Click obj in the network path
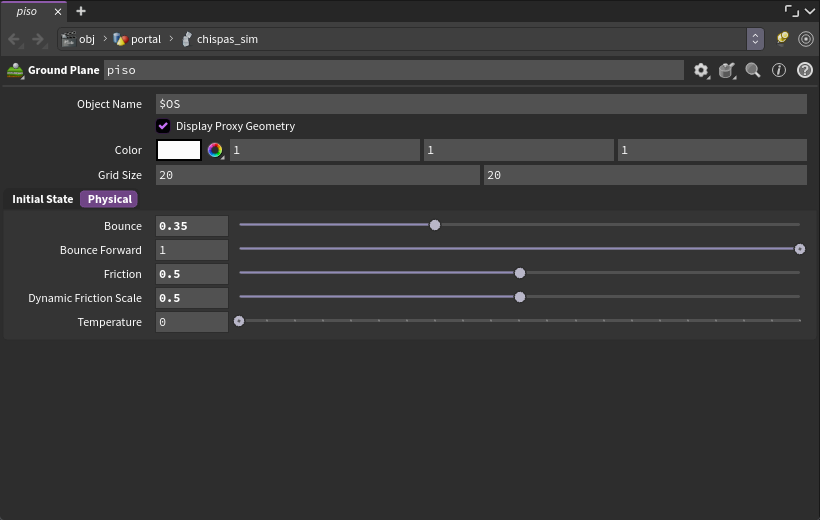The image size is (820, 520). 87,39
